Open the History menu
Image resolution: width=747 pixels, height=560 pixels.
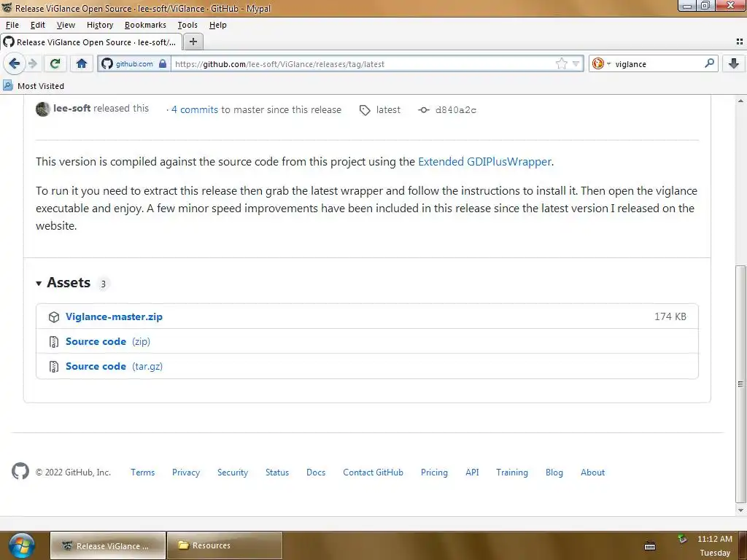point(99,25)
